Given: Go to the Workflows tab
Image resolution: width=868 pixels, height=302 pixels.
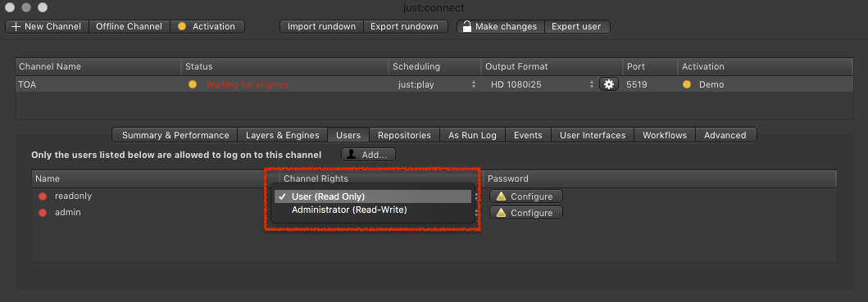Looking at the screenshot, I should tap(664, 135).
